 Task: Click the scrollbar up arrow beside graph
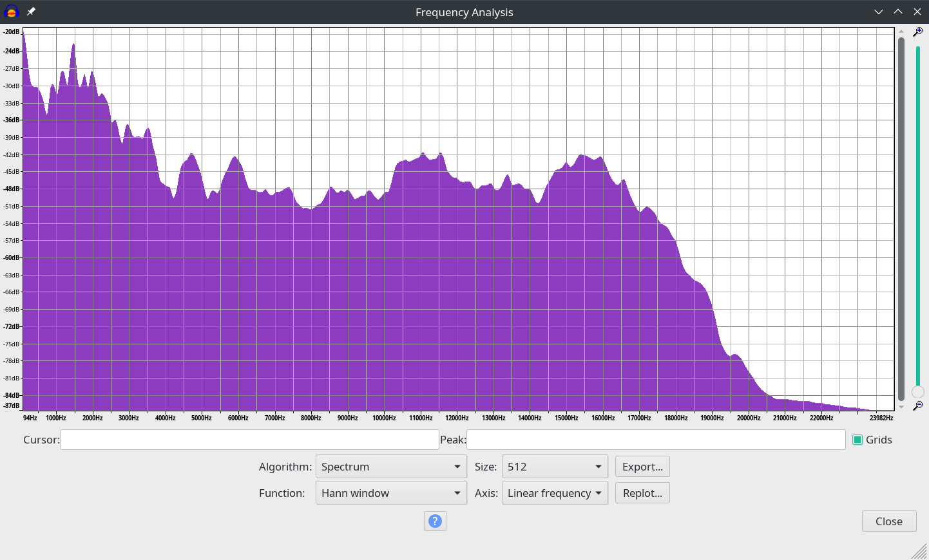[x=901, y=32]
